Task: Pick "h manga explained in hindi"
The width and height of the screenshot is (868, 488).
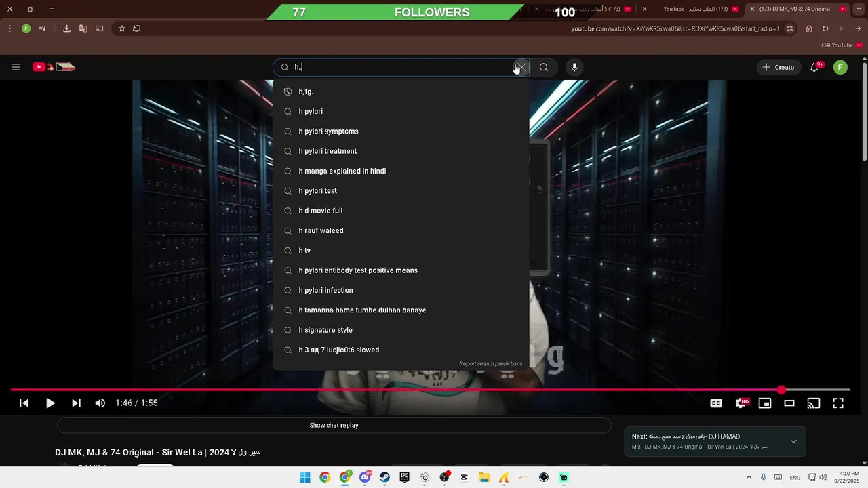Action: (x=401, y=171)
